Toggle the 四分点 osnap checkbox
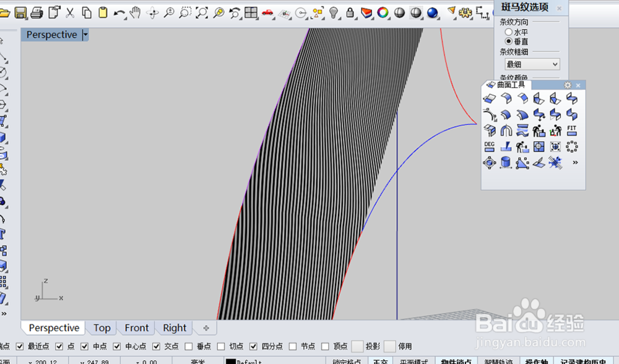This screenshot has width=619, height=364. pos(253,346)
